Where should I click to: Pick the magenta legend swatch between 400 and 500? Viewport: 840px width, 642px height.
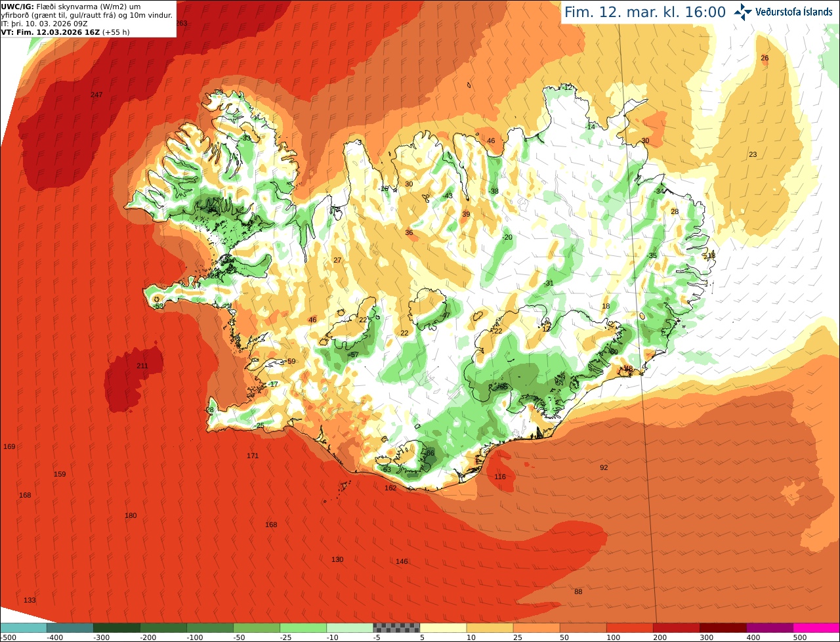(769, 628)
